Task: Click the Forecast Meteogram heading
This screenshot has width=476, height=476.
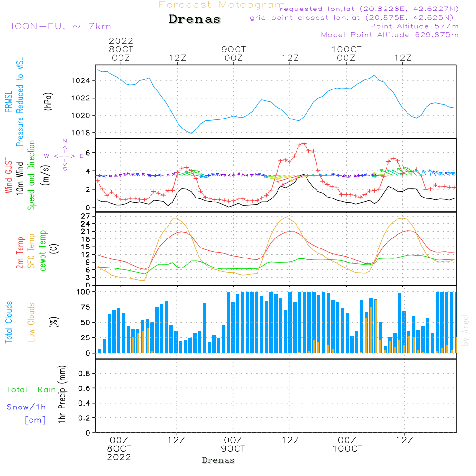Action: tap(222, 5)
